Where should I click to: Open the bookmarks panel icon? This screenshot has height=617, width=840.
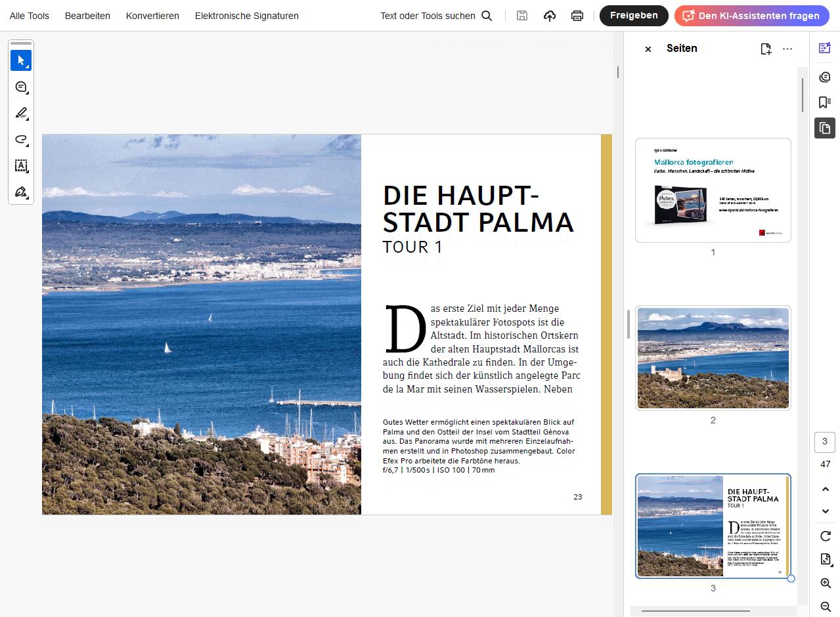point(825,102)
